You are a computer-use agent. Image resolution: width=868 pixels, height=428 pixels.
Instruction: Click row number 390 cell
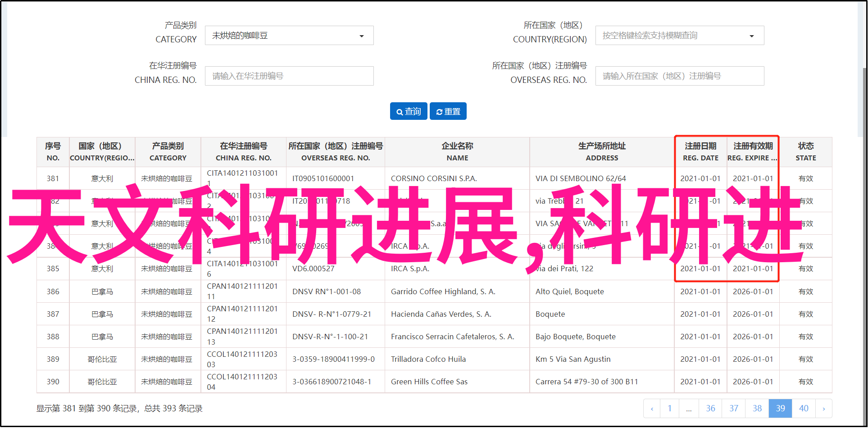[53, 382]
